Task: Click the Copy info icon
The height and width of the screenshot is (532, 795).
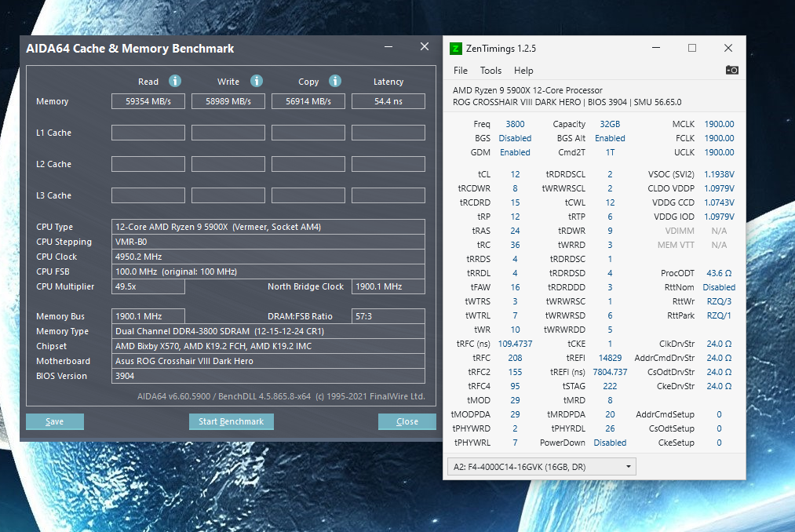Action: (x=335, y=81)
